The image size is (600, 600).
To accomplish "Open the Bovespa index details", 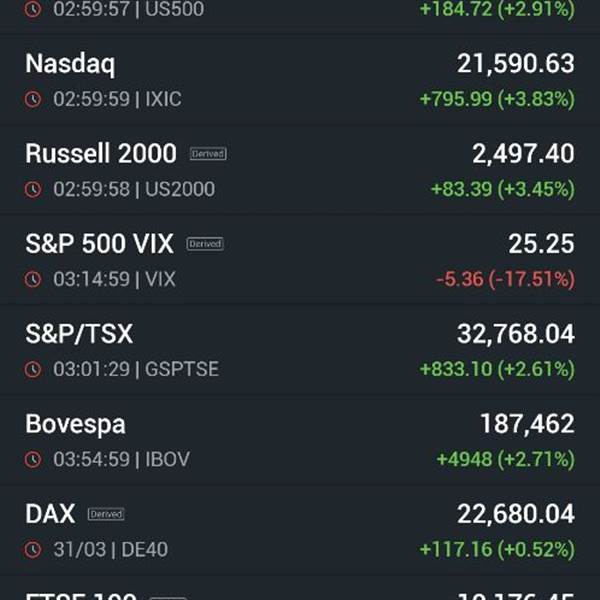I will (x=75, y=424).
